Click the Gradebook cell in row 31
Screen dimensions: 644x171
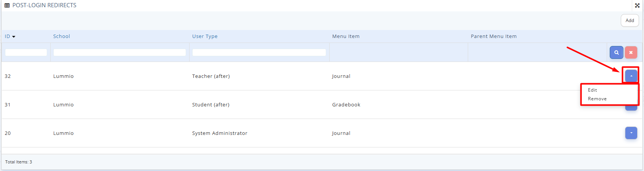(x=346, y=104)
